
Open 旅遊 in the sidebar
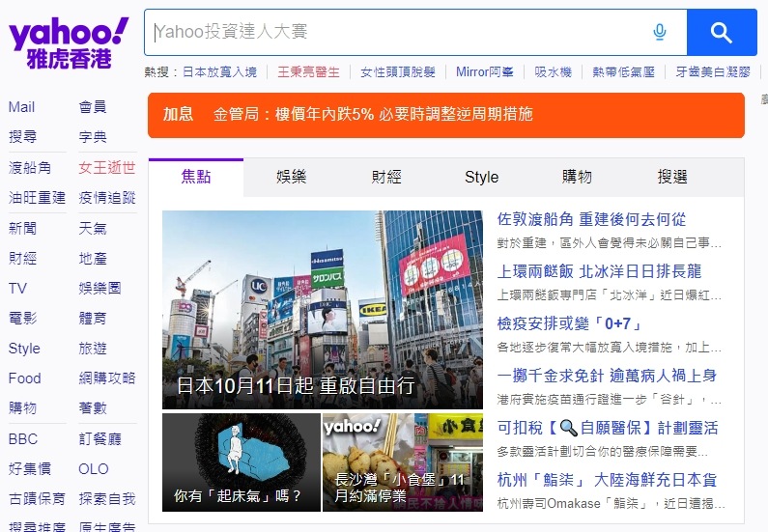(93, 349)
